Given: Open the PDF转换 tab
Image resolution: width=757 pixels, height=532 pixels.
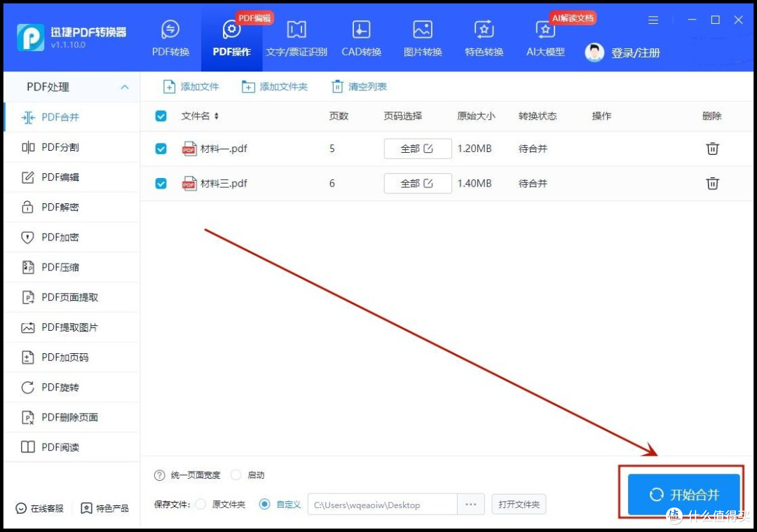Looking at the screenshot, I should [170, 39].
